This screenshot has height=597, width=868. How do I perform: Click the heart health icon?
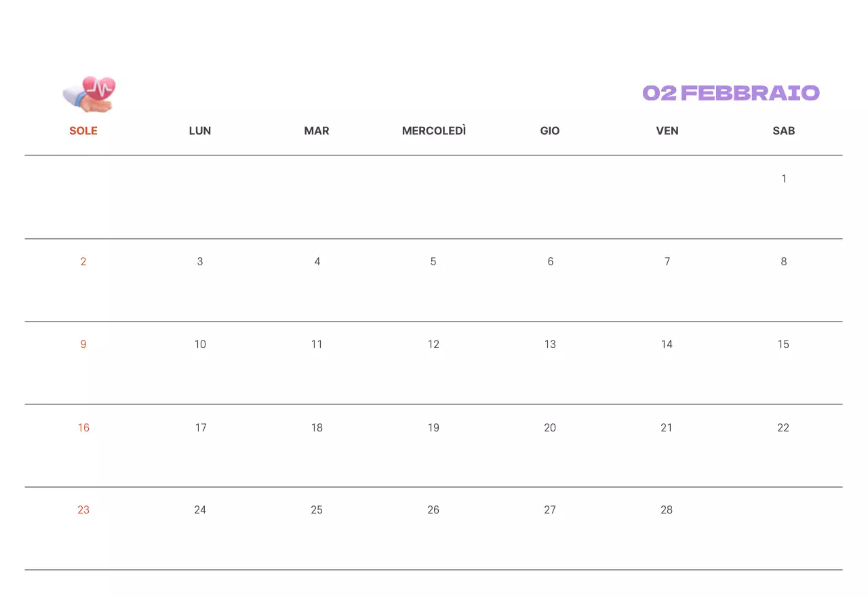[90, 94]
